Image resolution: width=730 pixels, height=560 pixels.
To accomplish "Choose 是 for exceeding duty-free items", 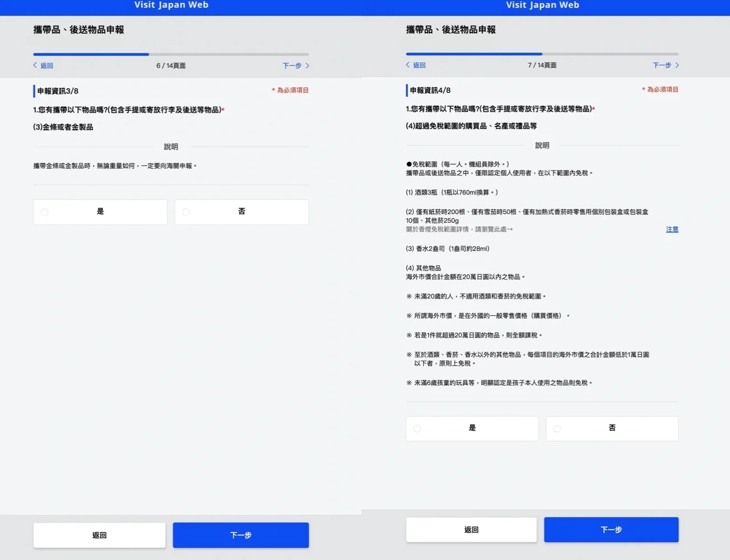I will 472,428.
